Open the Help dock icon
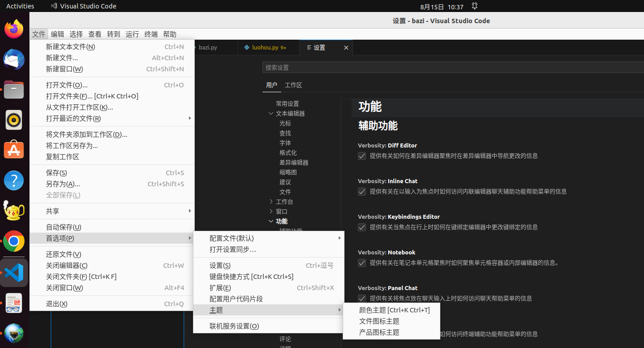This screenshot has width=644, height=348. (x=14, y=180)
